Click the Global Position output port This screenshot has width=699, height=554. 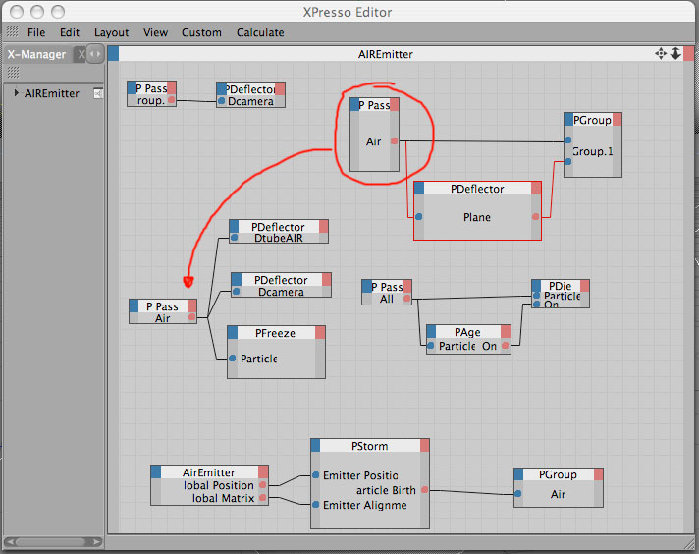(263, 484)
